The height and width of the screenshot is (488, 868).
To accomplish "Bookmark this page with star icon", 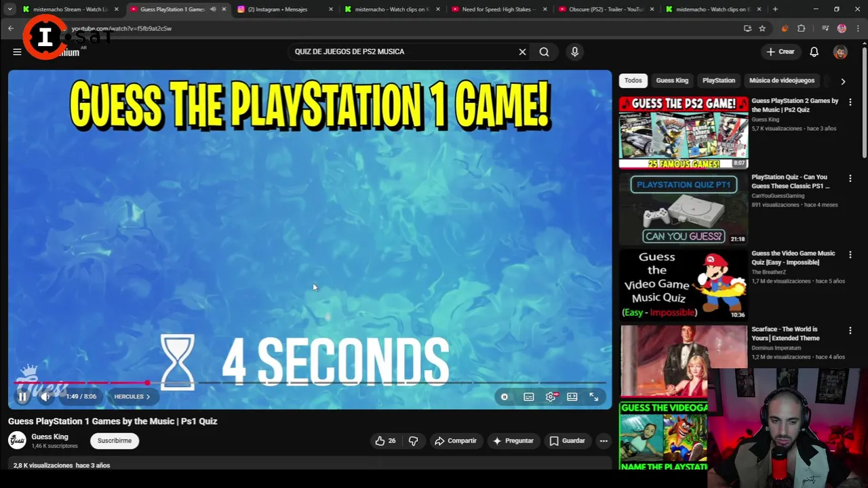I will 762,28.
